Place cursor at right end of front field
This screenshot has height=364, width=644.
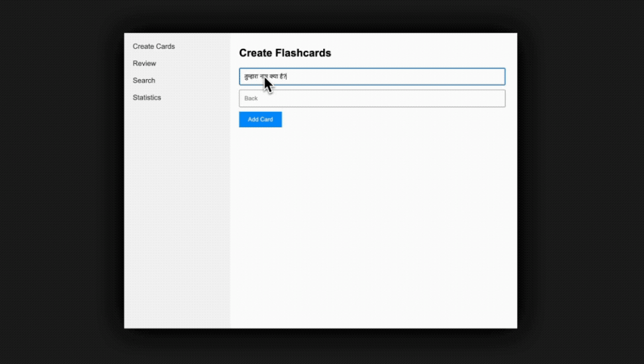pyautogui.click(x=496, y=76)
